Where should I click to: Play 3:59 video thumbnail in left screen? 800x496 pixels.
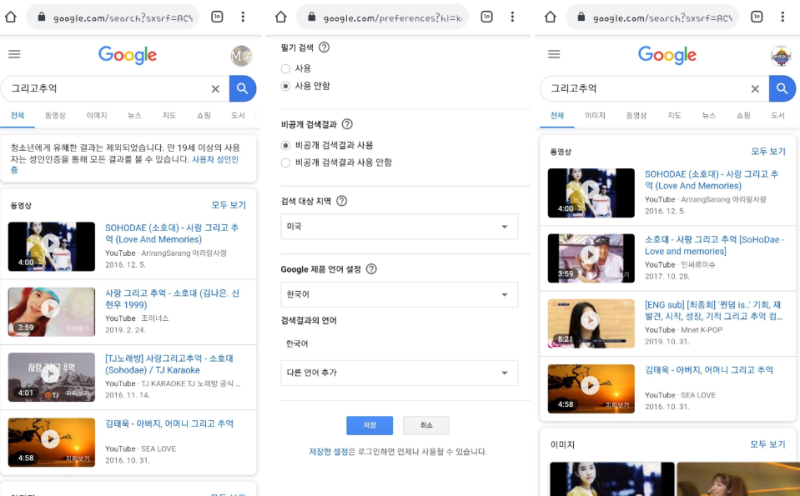pos(51,312)
